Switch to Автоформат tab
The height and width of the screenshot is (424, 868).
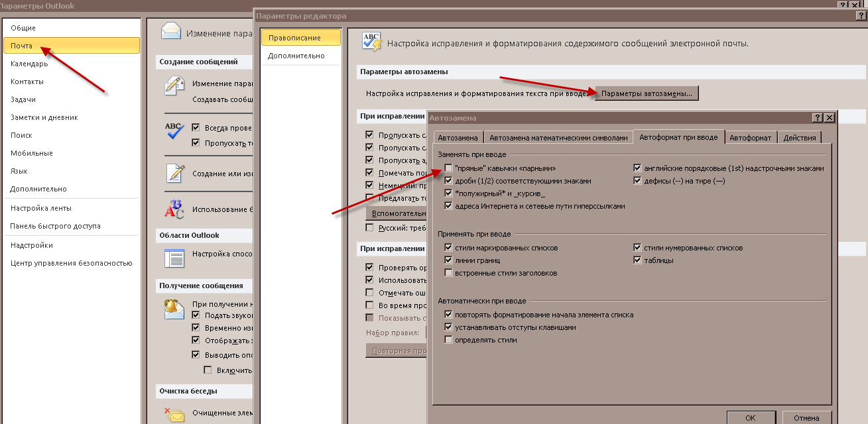[x=751, y=138]
